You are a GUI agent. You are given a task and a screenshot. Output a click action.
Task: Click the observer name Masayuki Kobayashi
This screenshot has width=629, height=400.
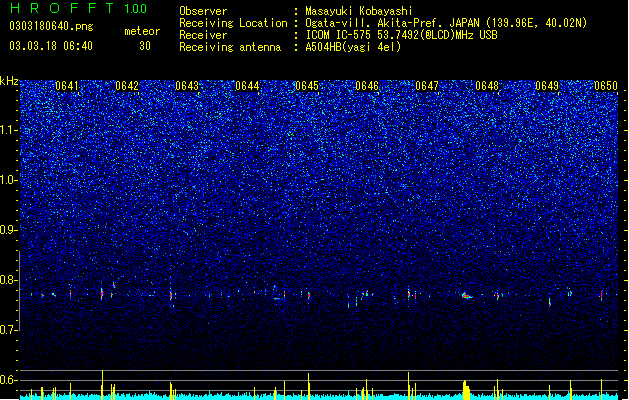[x=359, y=11]
